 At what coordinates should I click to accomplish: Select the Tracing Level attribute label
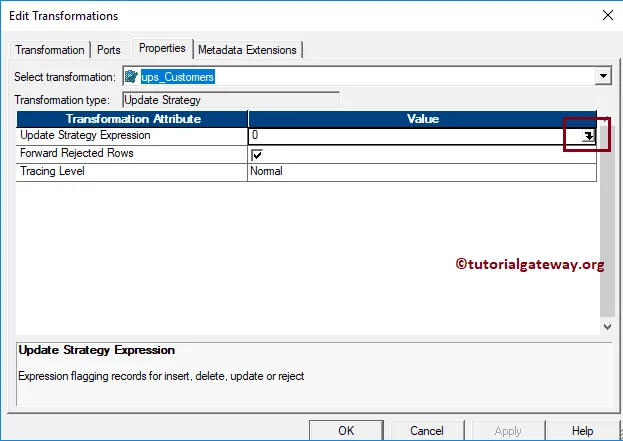(52, 171)
